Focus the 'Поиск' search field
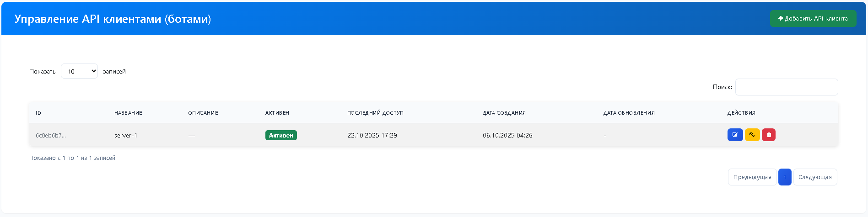The height and width of the screenshot is (217, 868). [786, 87]
